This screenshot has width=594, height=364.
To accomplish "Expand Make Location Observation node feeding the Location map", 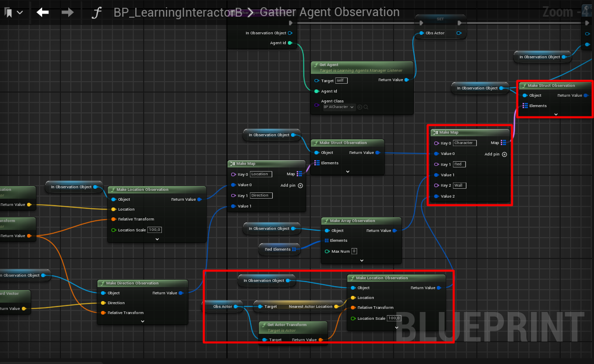I will pyautogui.click(x=157, y=239).
